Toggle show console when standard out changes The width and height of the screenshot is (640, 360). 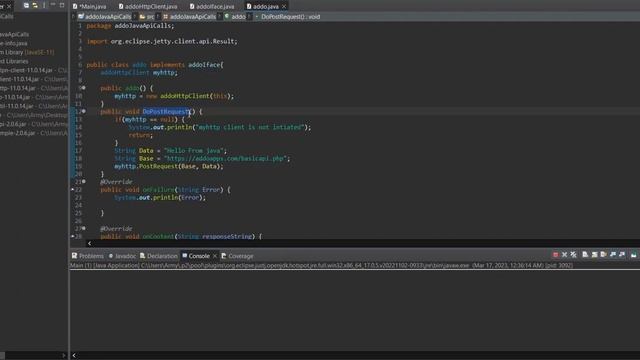pos(613,255)
